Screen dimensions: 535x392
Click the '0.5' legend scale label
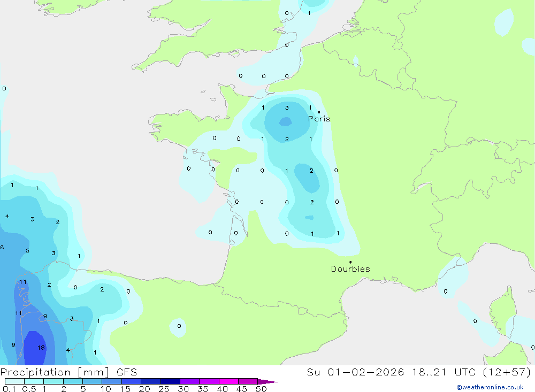click(29, 389)
